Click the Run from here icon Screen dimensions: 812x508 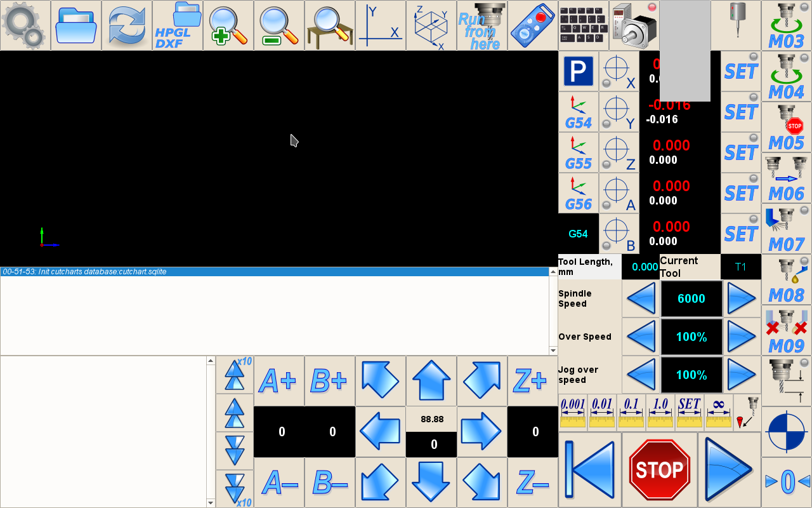(482, 25)
